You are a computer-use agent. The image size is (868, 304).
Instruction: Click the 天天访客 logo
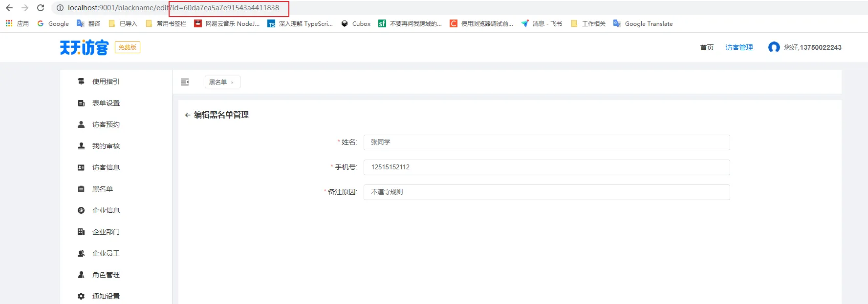(x=84, y=47)
